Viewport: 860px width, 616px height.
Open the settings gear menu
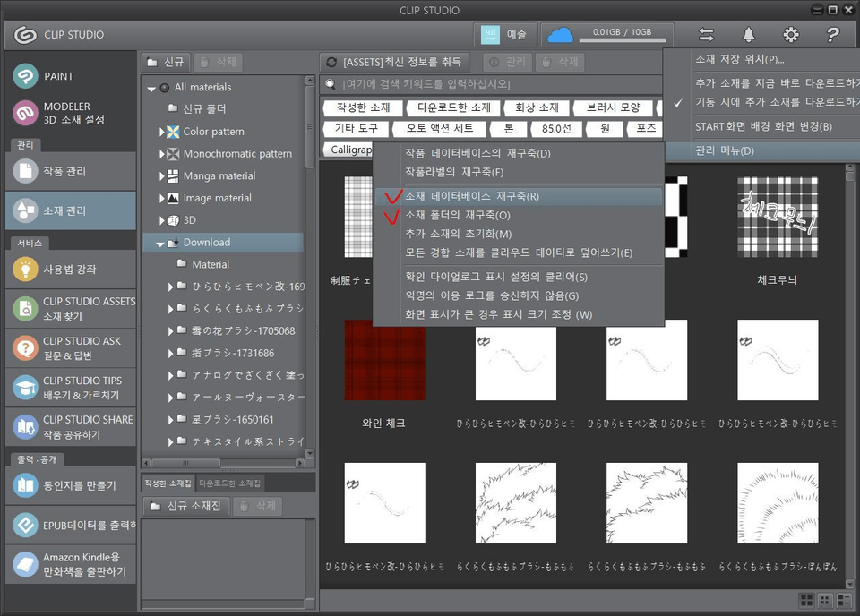pos(790,35)
